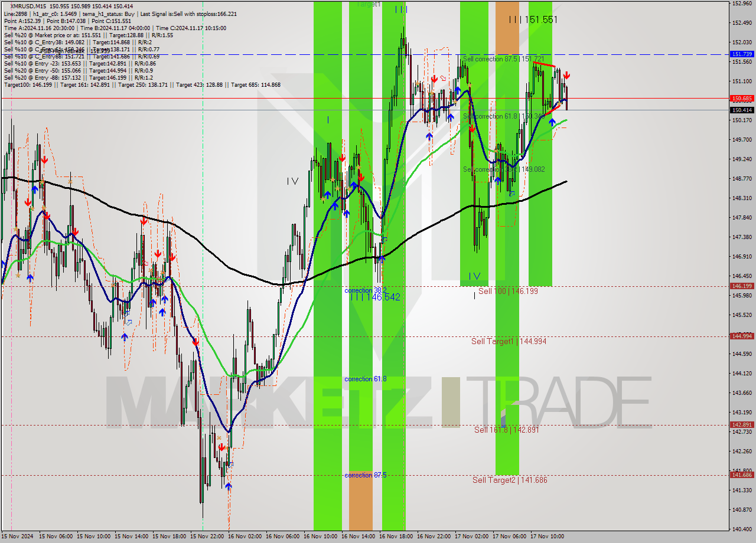This screenshot has width=756, height=543.
Task: Click the 'Sell 100 | 146.199' annotation
Action: [508, 291]
